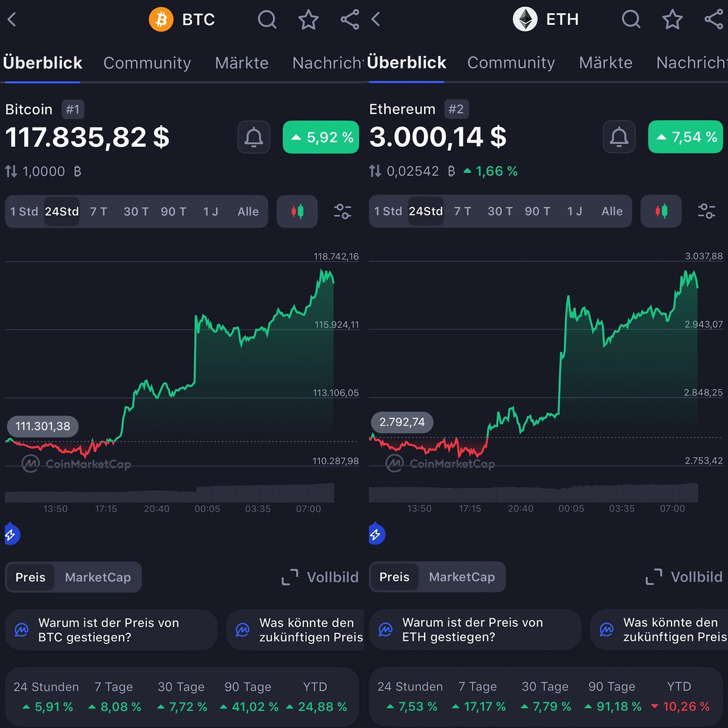The width and height of the screenshot is (728, 728).
Task: Select 30 T range on ETH chart
Action: (500, 212)
